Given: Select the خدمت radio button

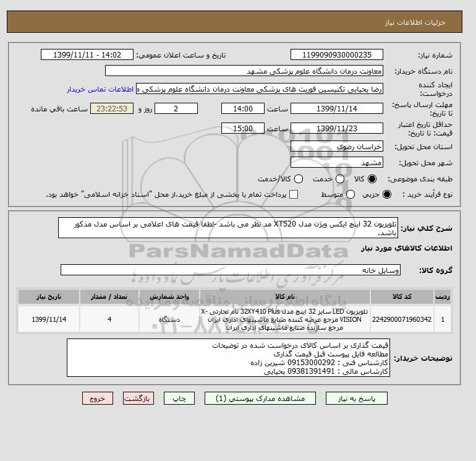Looking at the screenshot, I should [340, 179].
